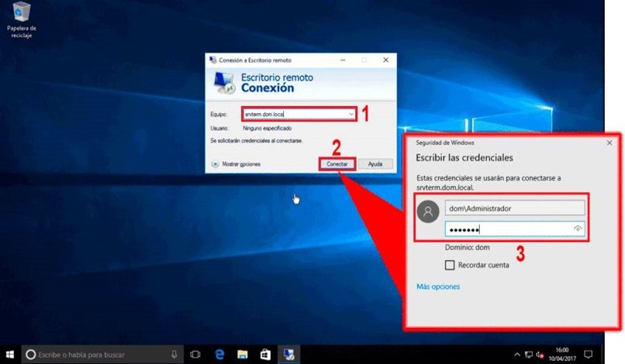The image size is (625, 364).
Task: Close the Seguridad de Windows dialog
Action: (609, 143)
